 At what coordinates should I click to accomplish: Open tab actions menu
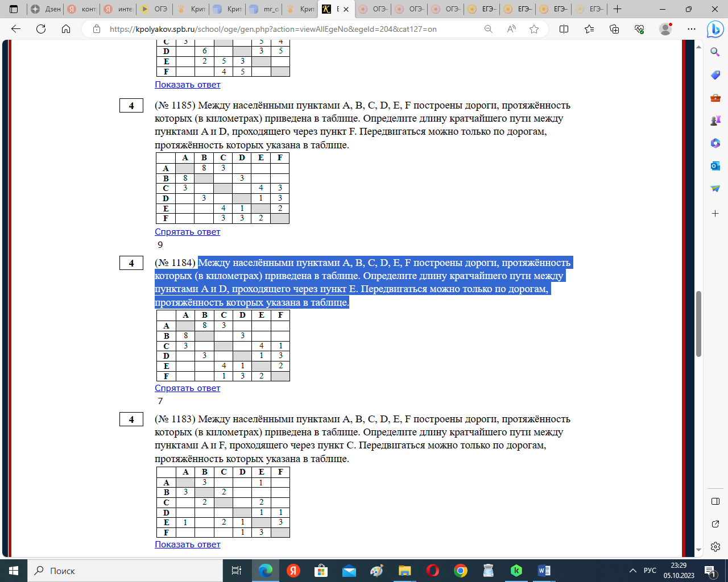(x=14, y=9)
